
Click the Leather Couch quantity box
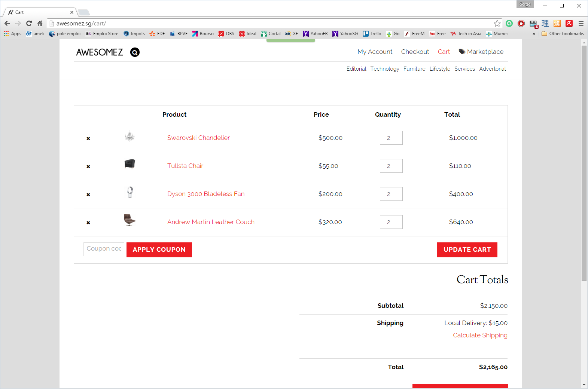click(391, 222)
